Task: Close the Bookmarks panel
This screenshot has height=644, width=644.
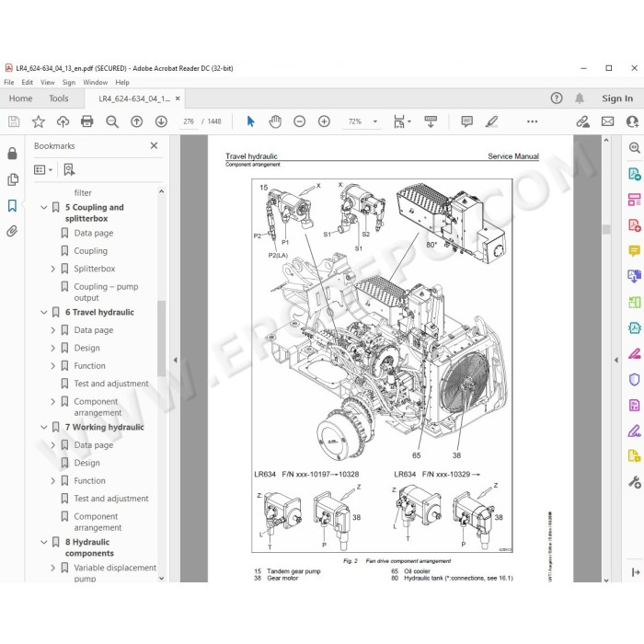Action: pyautogui.click(x=154, y=145)
